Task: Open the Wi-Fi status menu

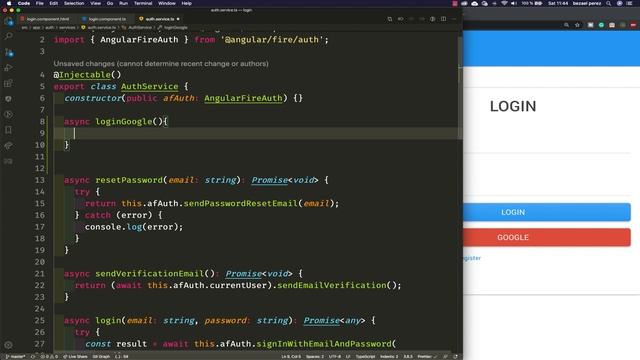Action: click(504, 3)
